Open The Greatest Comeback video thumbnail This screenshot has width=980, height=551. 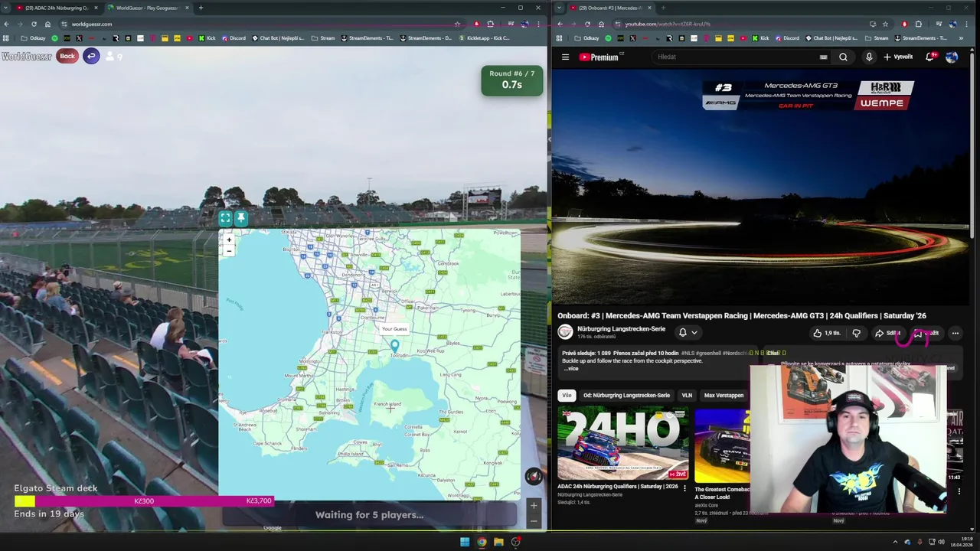coord(722,444)
